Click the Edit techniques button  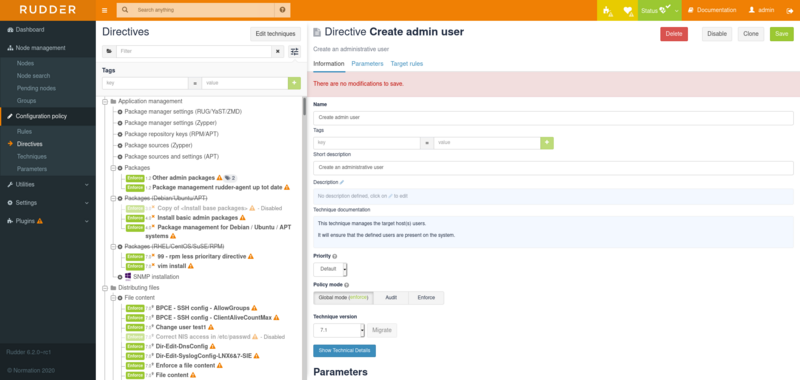pyautogui.click(x=276, y=34)
